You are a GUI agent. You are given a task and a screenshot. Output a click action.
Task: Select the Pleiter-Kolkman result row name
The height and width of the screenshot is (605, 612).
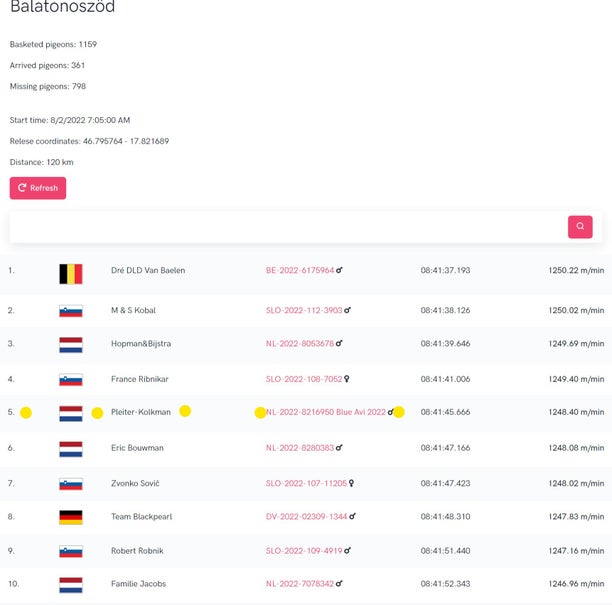click(141, 412)
